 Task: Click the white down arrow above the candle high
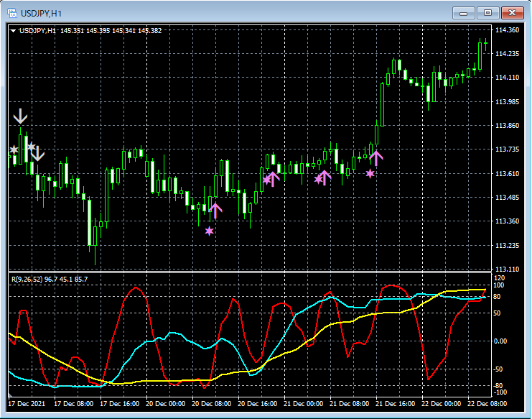(x=20, y=116)
